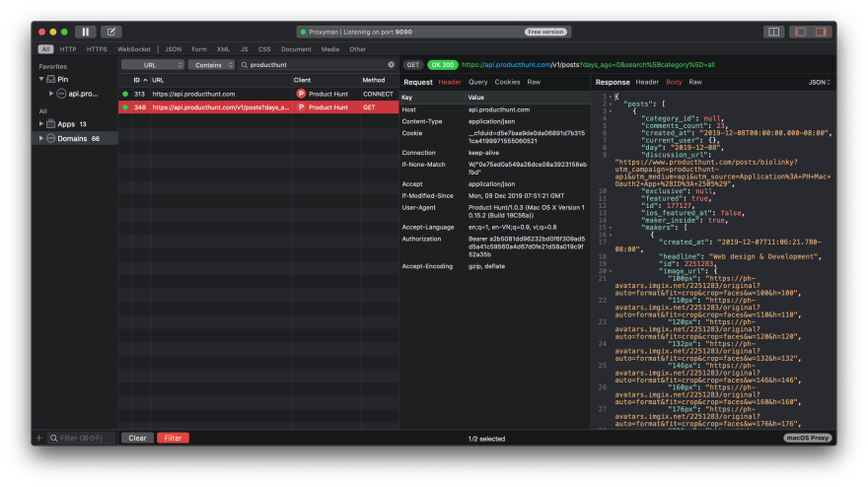Collapse the Pin favorites group
This screenshot has height=487, width=868.
41,79
